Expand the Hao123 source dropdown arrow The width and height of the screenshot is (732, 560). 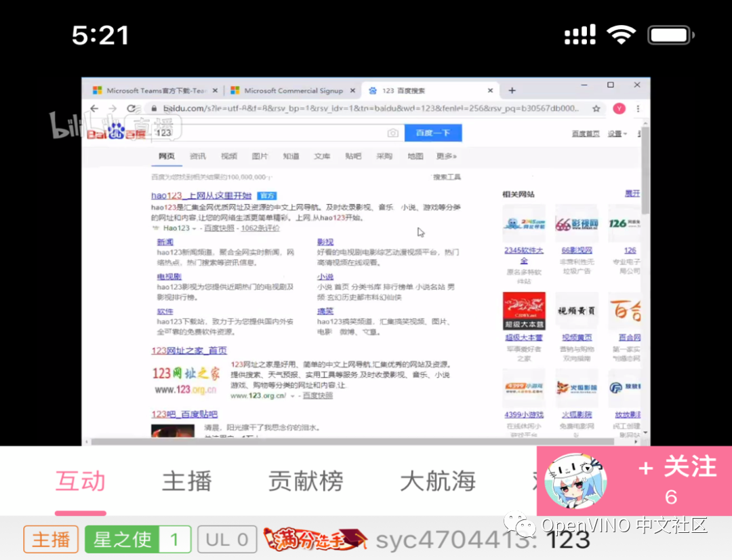pyautogui.click(x=195, y=229)
